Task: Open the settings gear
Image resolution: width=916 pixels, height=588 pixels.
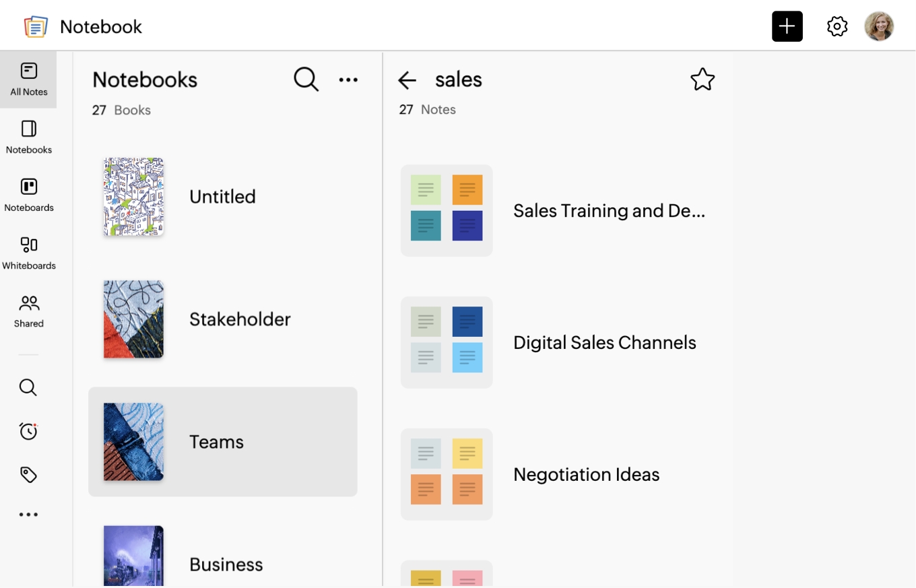Action: pyautogui.click(x=837, y=27)
